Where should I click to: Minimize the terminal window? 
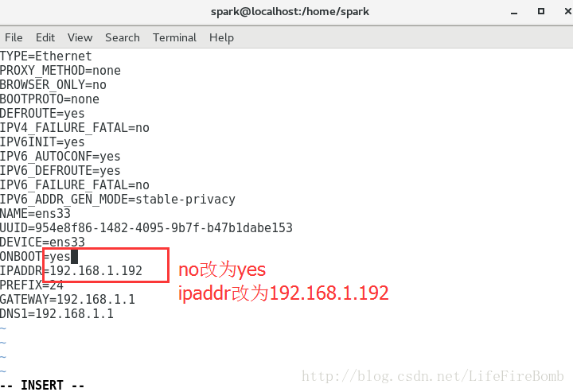coord(514,12)
